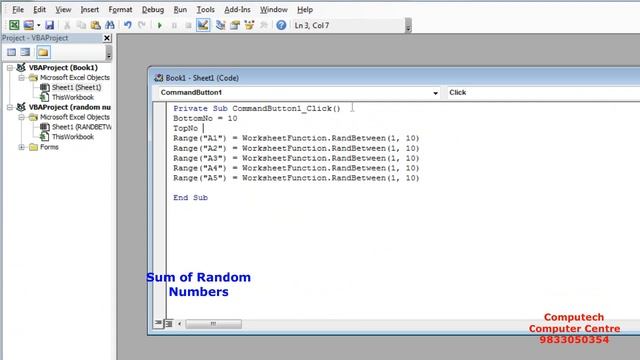
Task: Click the Private Sub CommandButton1_Click() line
Action: pos(256,109)
